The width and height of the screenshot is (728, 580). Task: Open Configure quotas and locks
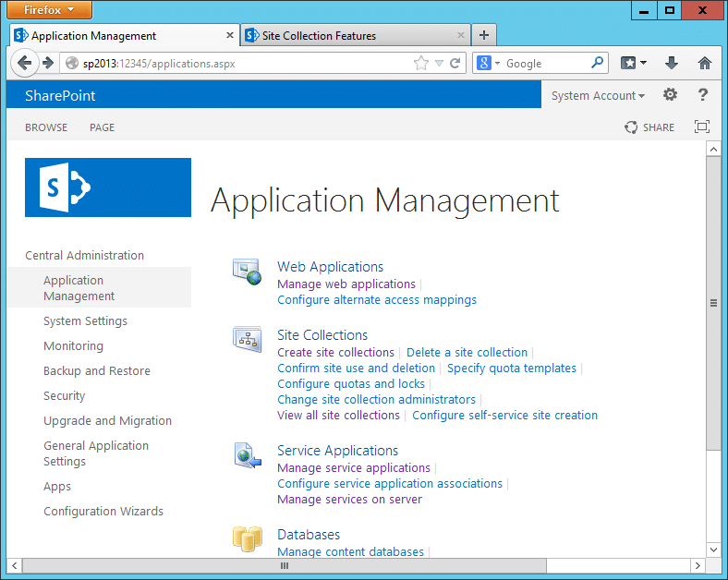click(x=351, y=383)
